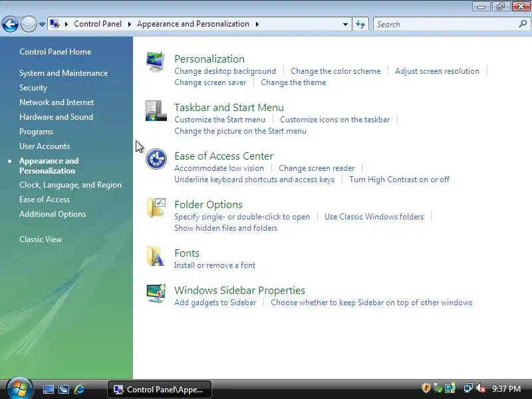Click Use Classic Windows folders
This screenshot has width=532, height=399.
[374, 217]
